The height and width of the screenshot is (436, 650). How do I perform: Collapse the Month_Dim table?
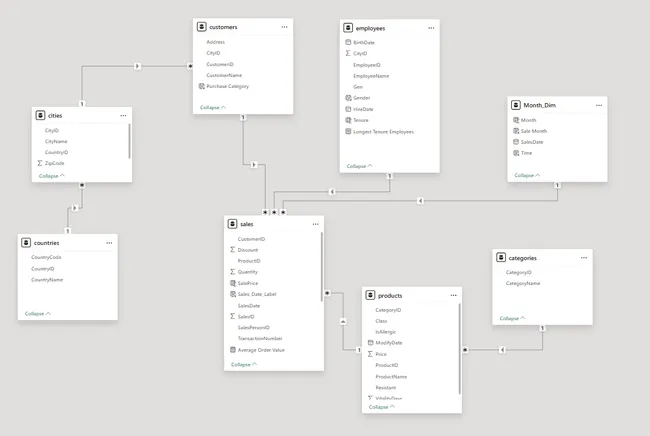[x=527, y=175]
